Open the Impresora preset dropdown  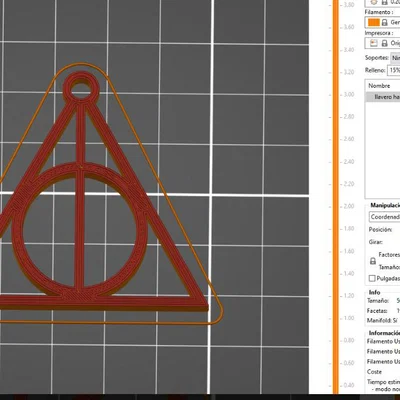[x=383, y=43]
